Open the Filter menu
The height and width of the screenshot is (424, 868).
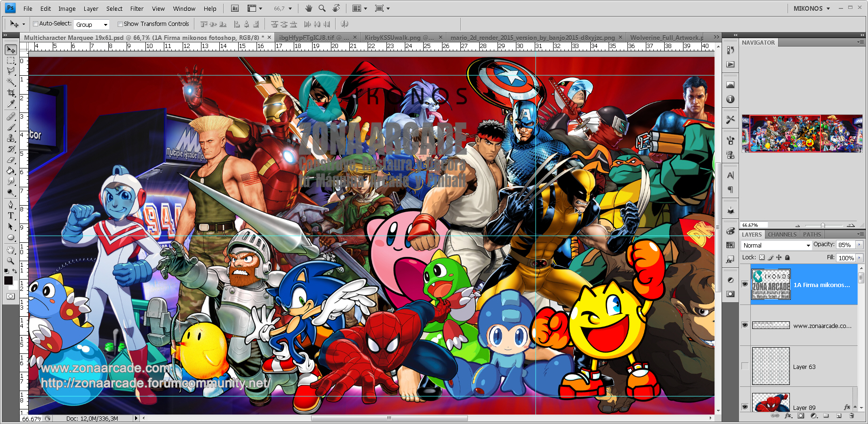tap(137, 8)
